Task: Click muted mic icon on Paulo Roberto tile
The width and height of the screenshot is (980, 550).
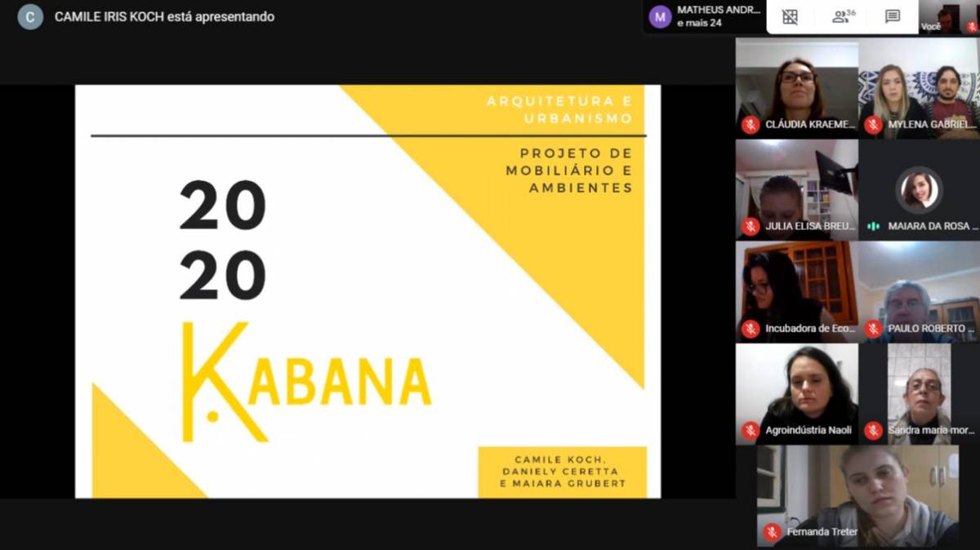Action: [x=873, y=329]
